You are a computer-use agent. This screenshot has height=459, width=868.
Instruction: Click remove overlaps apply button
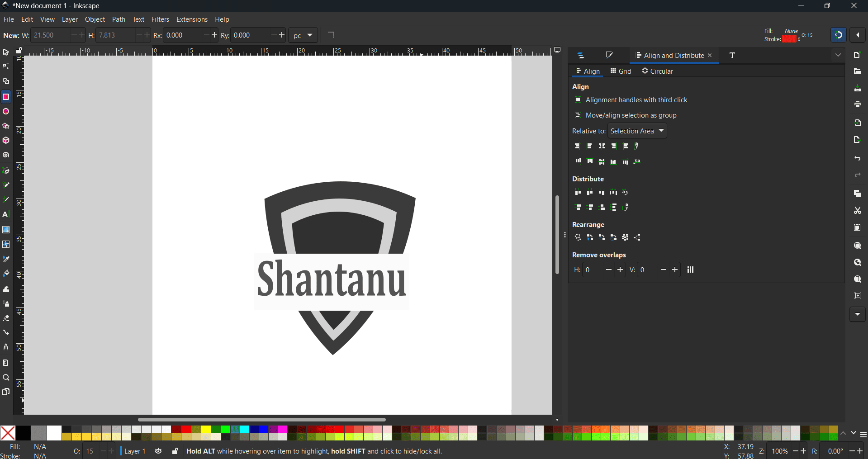[x=691, y=270]
